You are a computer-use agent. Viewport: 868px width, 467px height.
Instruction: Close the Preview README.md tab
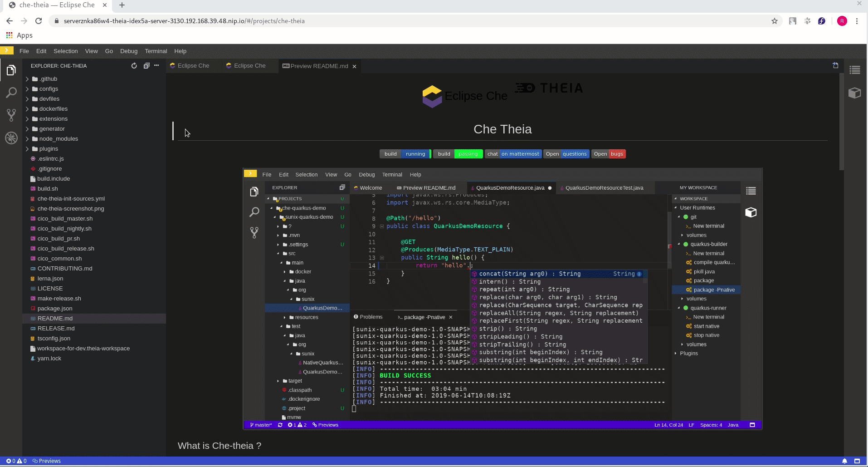[355, 66]
